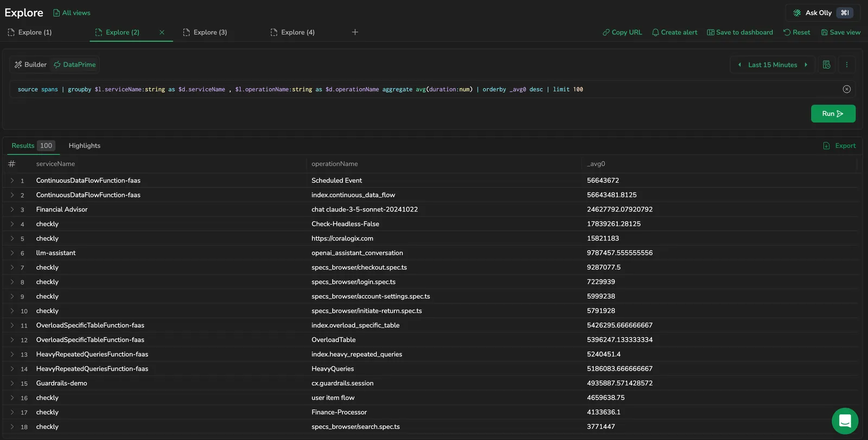
Task: Open the chat support bubble
Action: pos(845,421)
